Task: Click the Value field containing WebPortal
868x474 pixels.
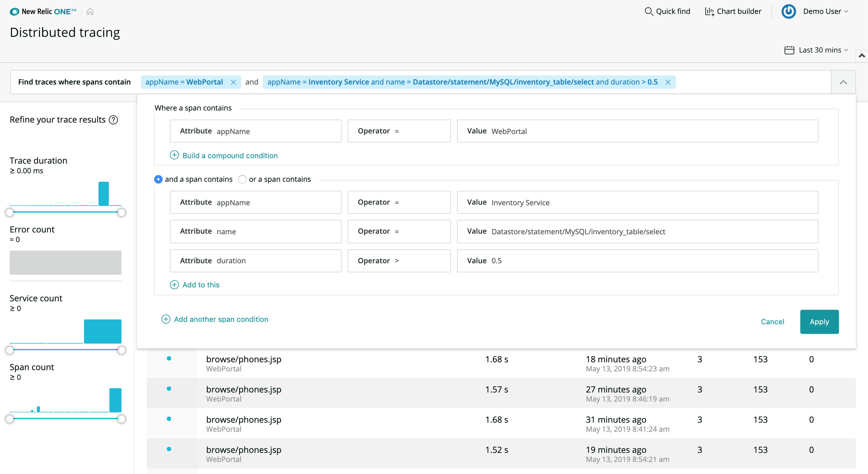Action: click(637, 131)
